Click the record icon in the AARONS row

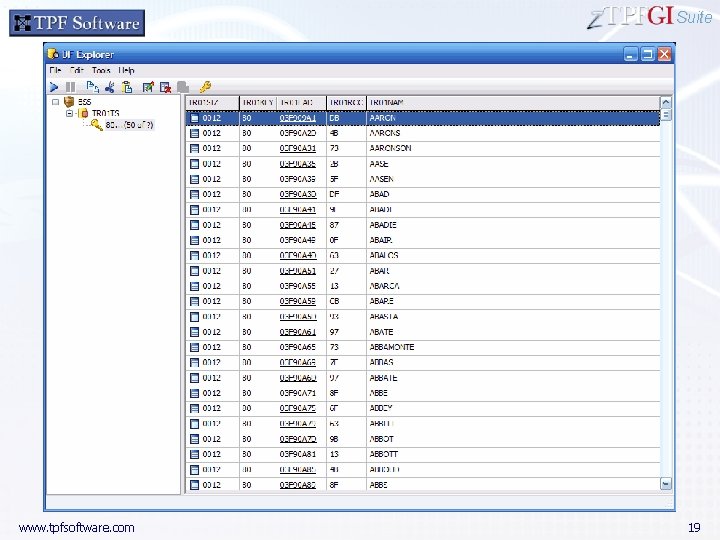195,133
